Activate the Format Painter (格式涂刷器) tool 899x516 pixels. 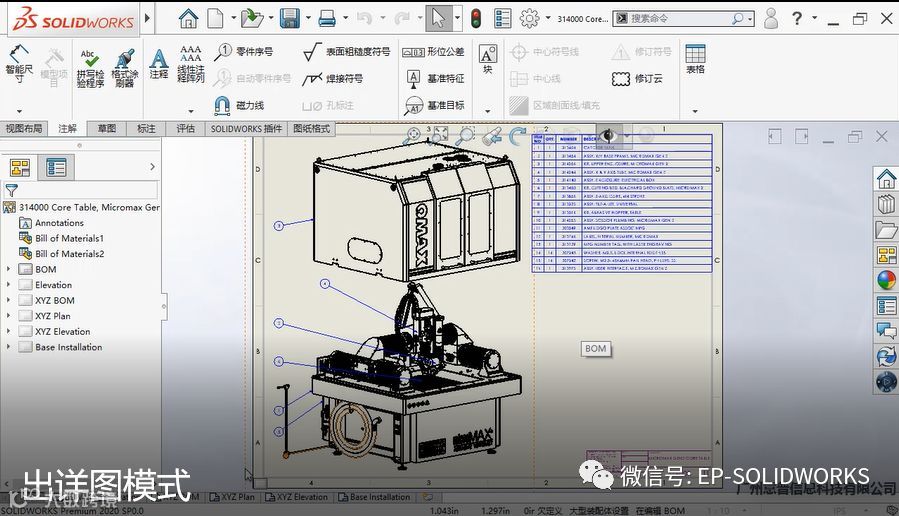coord(124,68)
